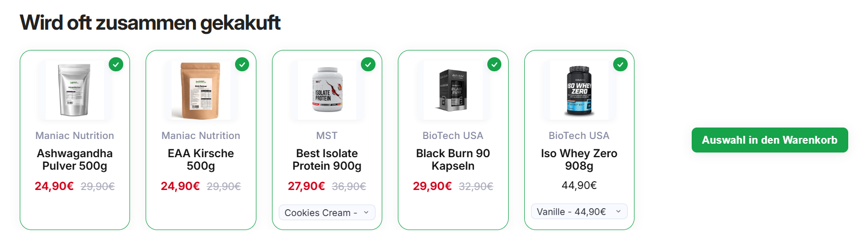View EAA Kirsche pouch image
Viewport: 868px width, 241px height.
pyautogui.click(x=201, y=90)
